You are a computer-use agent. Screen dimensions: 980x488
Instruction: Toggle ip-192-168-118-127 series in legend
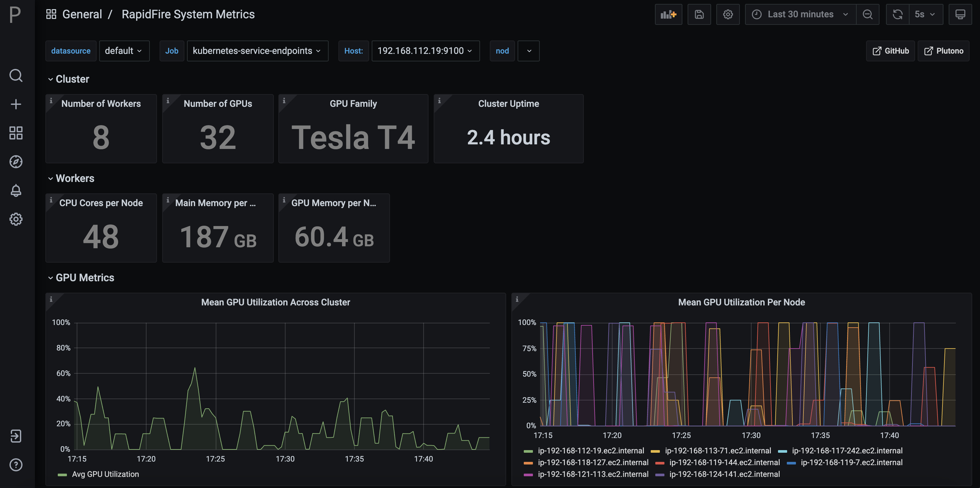593,463
